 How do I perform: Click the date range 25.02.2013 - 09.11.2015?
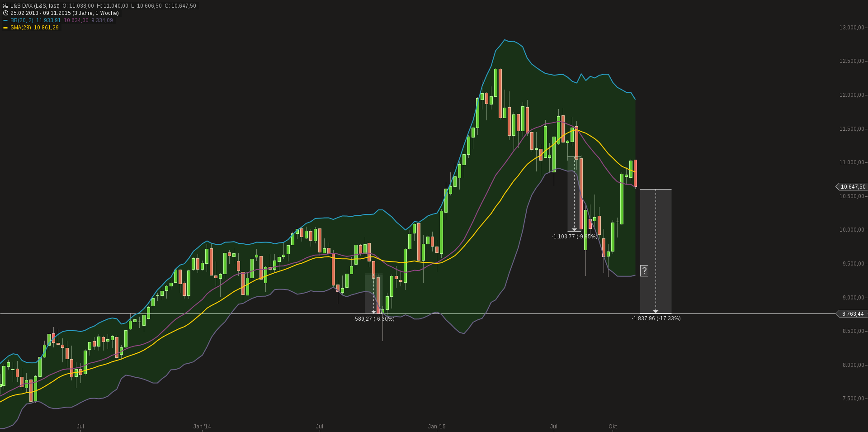41,13
